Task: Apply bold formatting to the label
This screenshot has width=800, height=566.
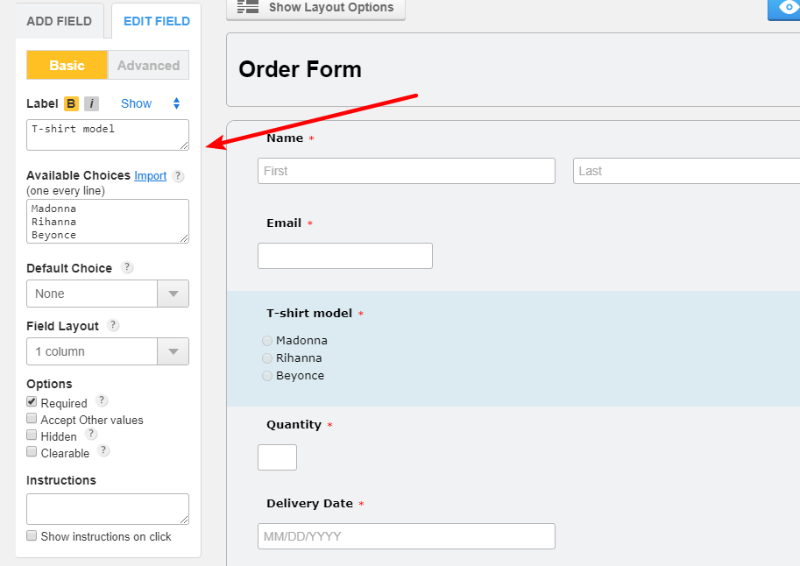Action: pos(71,104)
